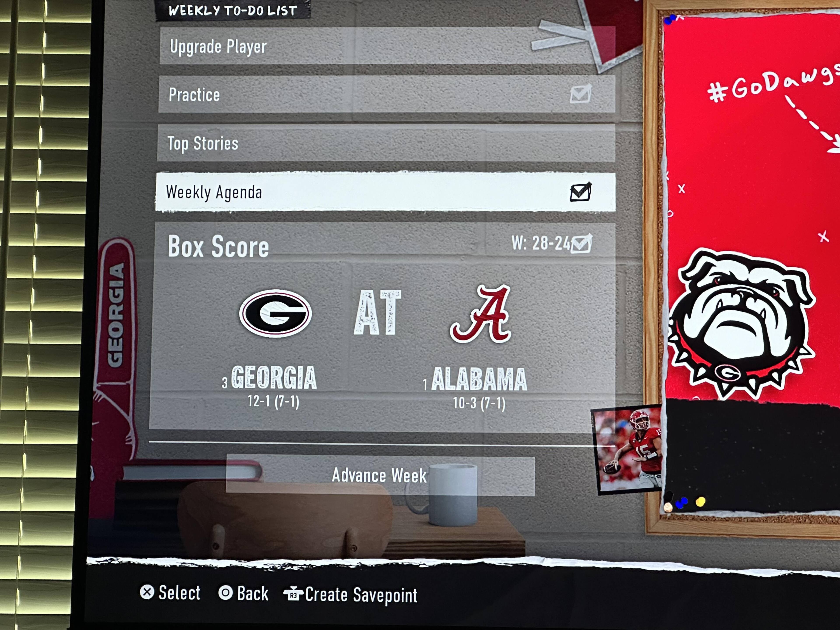Click the circle Back button icon
840x630 pixels.
click(226, 592)
